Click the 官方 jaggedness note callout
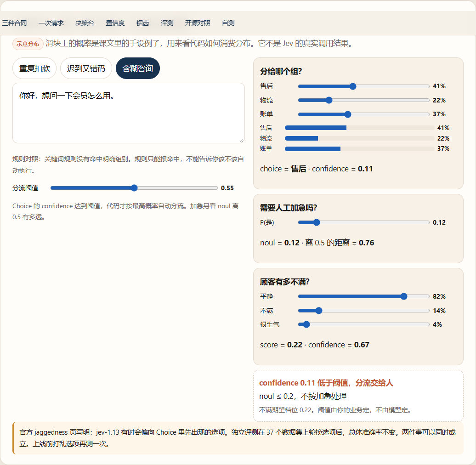This screenshot has height=465, width=476. (238, 438)
